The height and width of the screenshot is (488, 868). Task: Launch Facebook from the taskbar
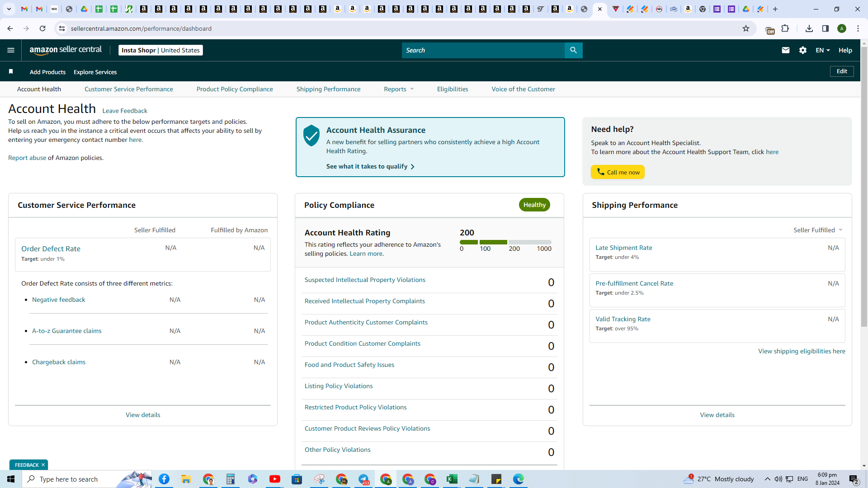(x=164, y=479)
